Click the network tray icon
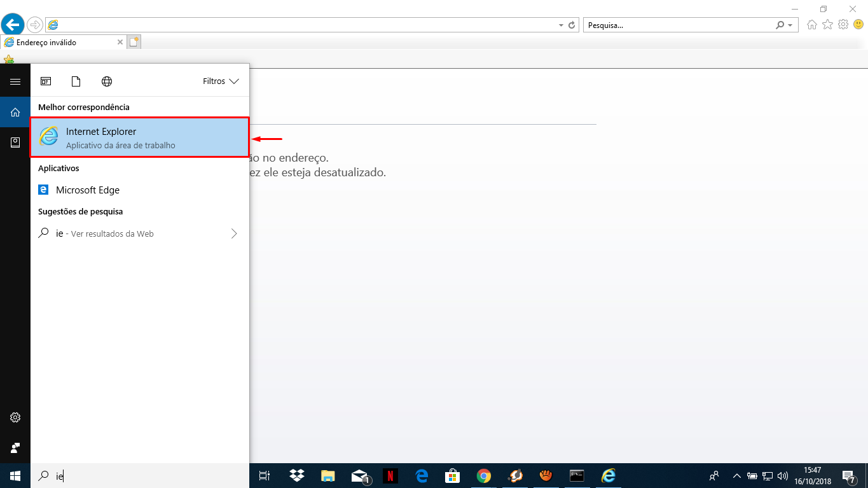Screen dimensions: 868x488 tap(768, 475)
